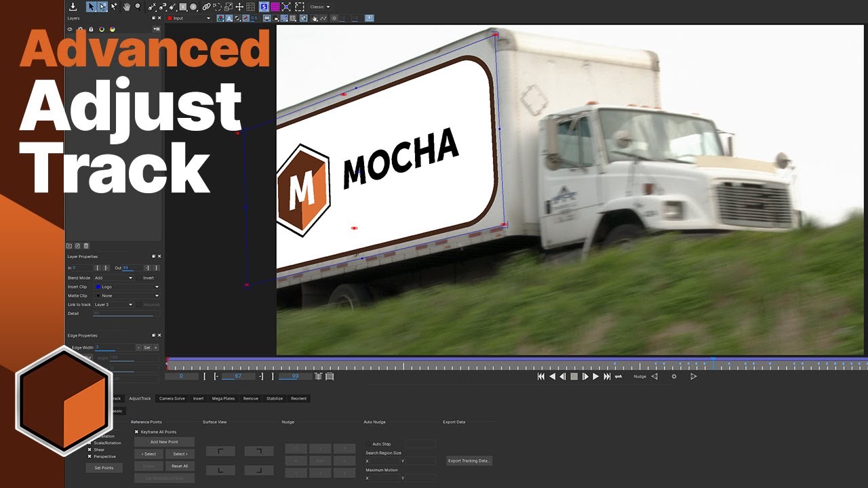
Task: Click the dashed square crop icon
Action: point(300,7)
